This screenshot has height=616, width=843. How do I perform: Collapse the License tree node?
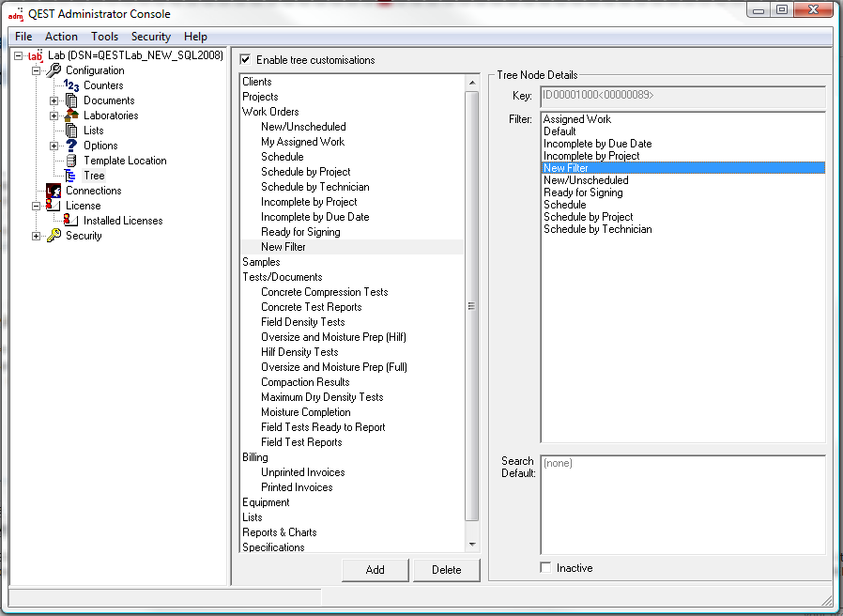[37, 206]
